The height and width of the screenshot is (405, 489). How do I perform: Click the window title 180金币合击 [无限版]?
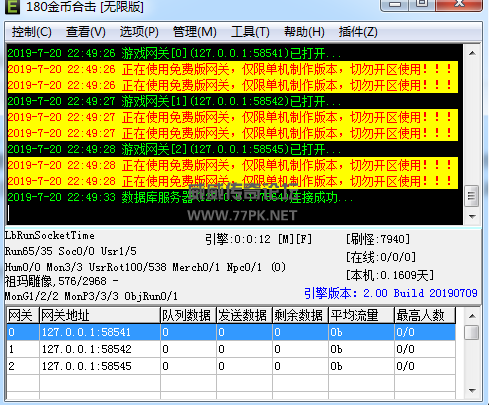coord(85,6)
